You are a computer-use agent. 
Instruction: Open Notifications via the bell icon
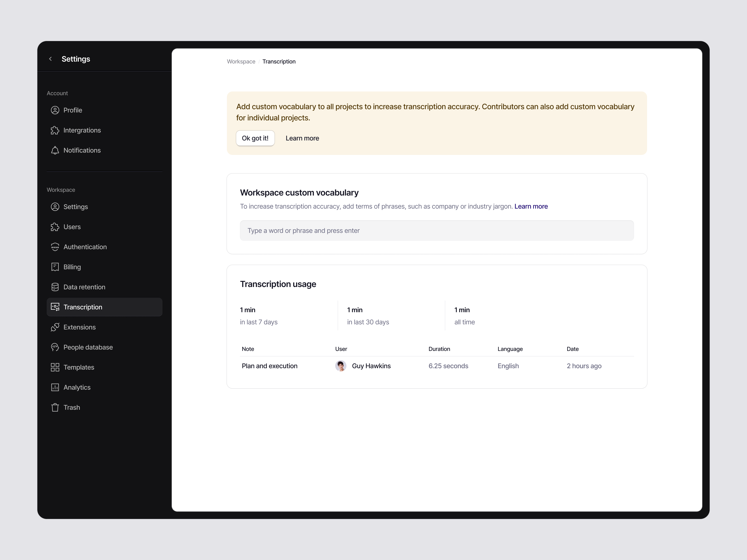point(55,150)
